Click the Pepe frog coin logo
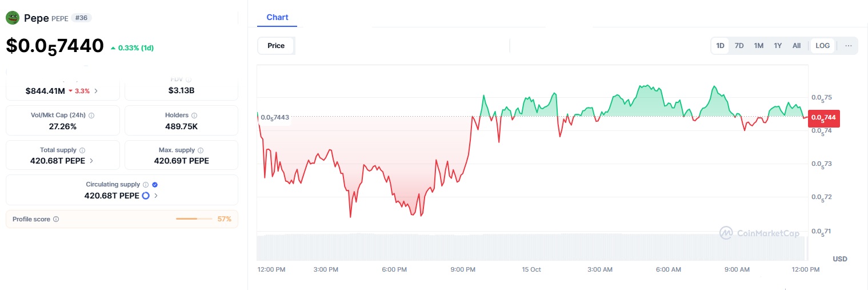This screenshot has width=868, height=290. [x=13, y=18]
